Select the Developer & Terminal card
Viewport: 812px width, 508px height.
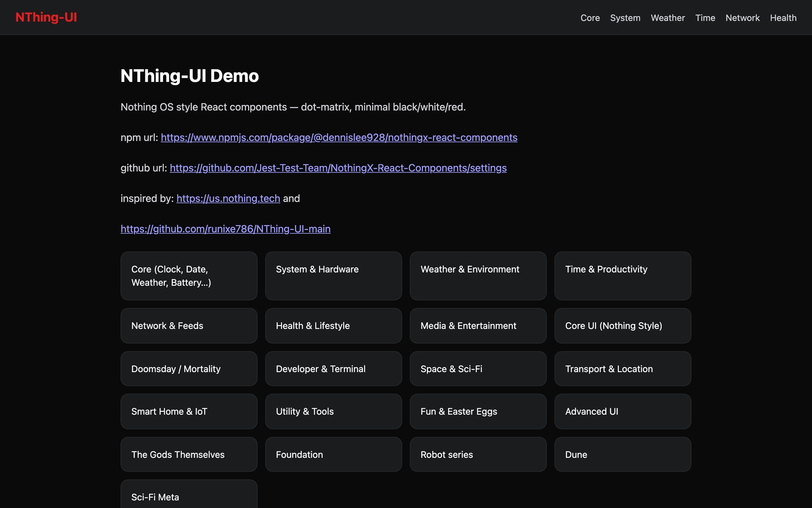(x=334, y=369)
